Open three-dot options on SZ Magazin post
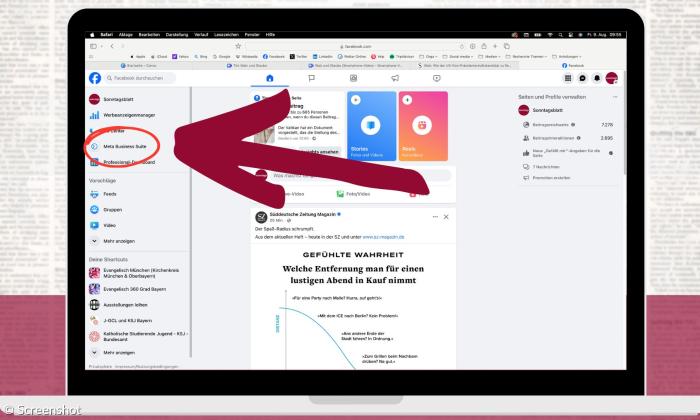700x420 pixels. [x=435, y=217]
